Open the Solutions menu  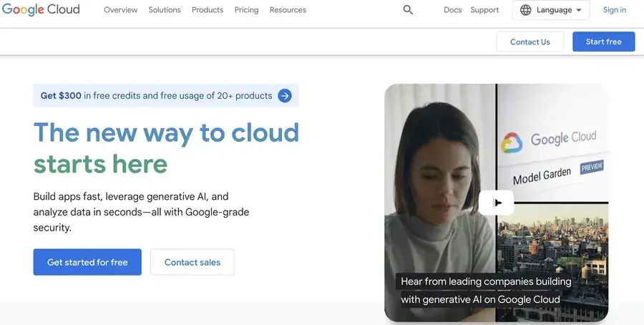(x=165, y=10)
